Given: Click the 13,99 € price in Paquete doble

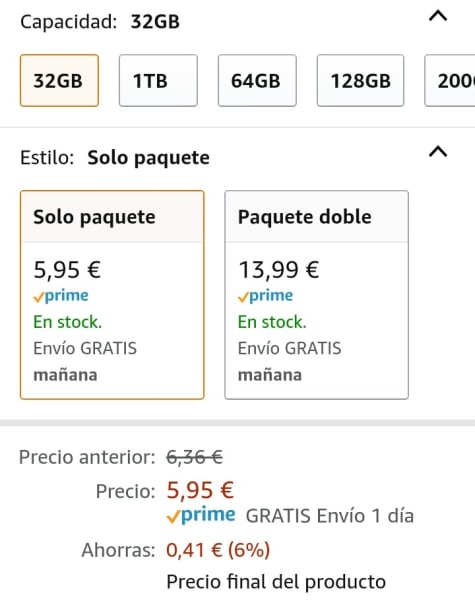Looking at the screenshot, I should tap(279, 270).
